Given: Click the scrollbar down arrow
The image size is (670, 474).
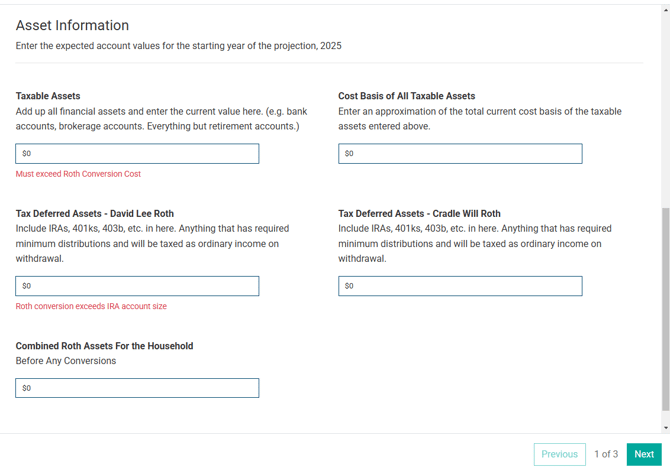Looking at the screenshot, I should [x=665, y=428].
